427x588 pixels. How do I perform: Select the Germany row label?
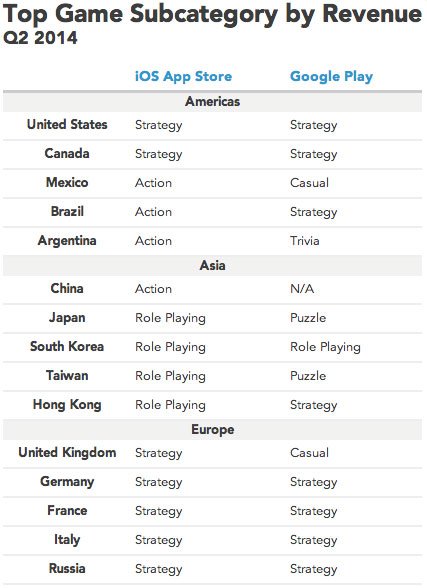pyautogui.click(x=67, y=482)
